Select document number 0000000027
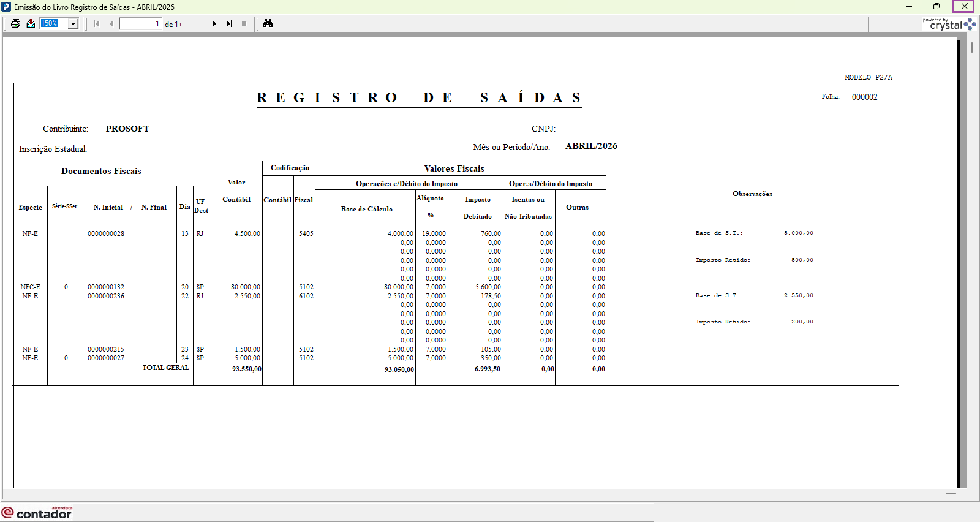Image resolution: width=980 pixels, height=522 pixels. (106, 358)
